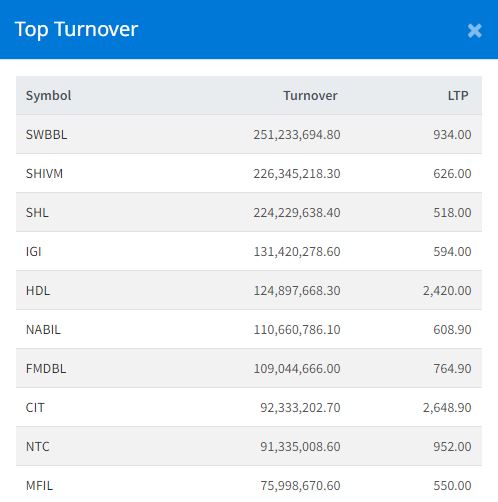Click the Top Turnover title
This screenshot has width=498, height=502.
(76, 30)
